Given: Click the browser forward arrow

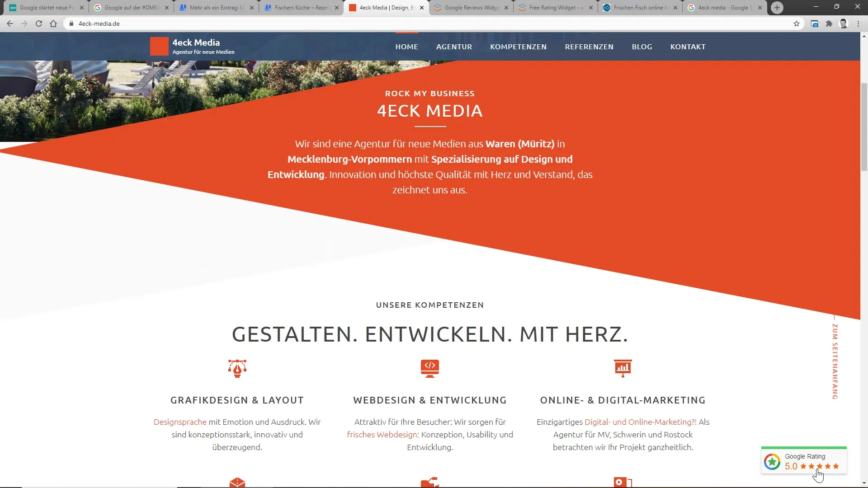Looking at the screenshot, I should pos(24,23).
